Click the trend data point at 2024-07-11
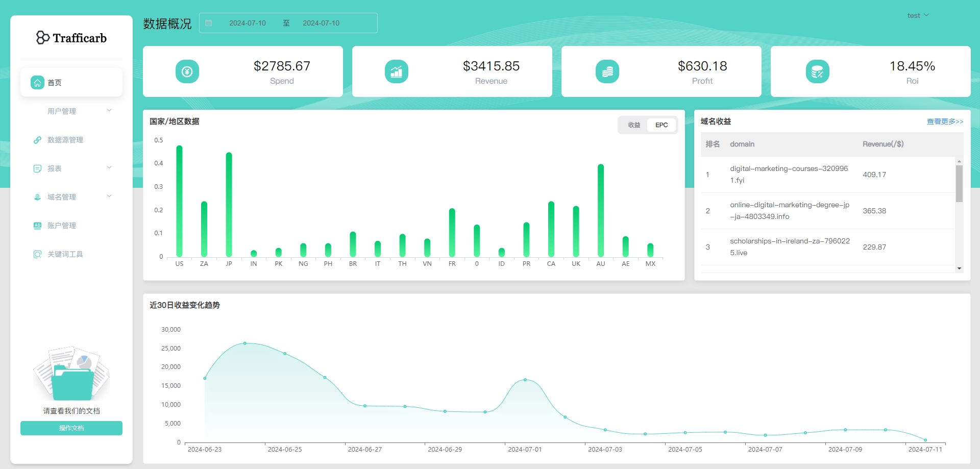Viewport: 980px width, 469px height. pyautogui.click(x=925, y=440)
